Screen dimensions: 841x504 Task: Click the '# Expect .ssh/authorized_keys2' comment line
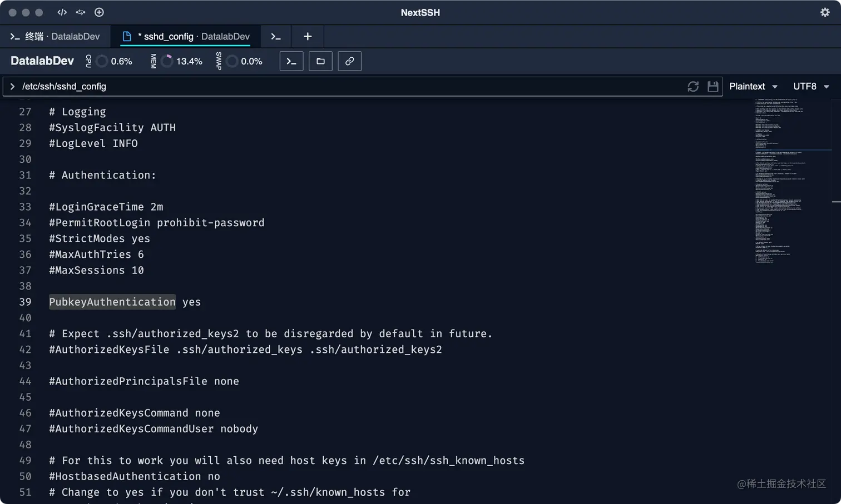click(x=271, y=333)
